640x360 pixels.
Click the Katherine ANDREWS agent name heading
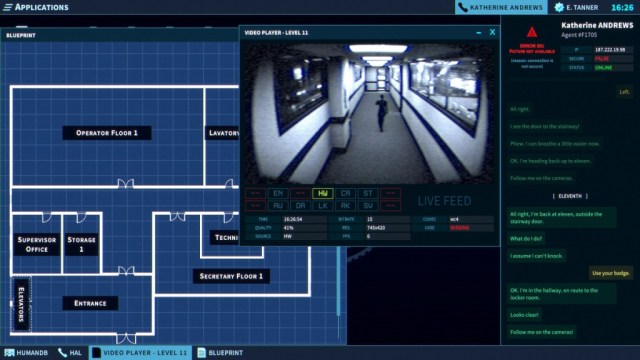(x=597, y=25)
